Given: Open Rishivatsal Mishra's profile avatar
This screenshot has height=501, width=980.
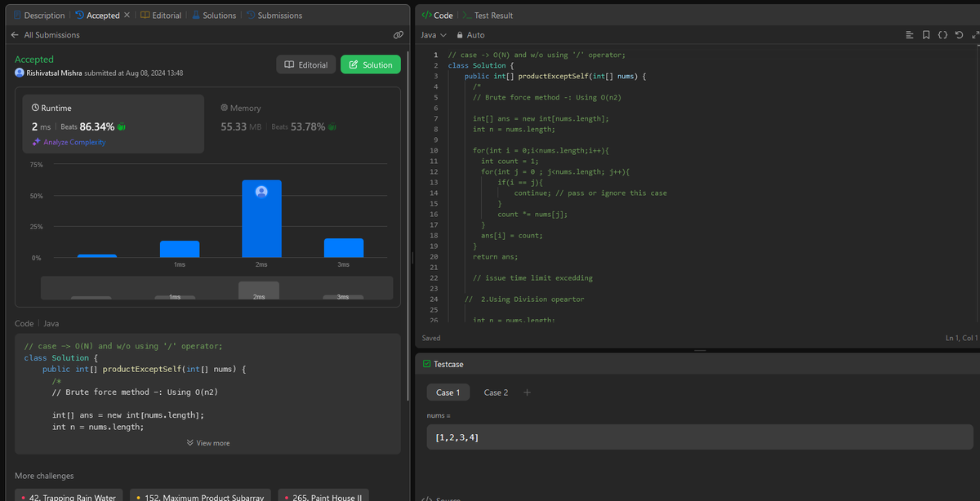Looking at the screenshot, I should pyautogui.click(x=20, y=73).
